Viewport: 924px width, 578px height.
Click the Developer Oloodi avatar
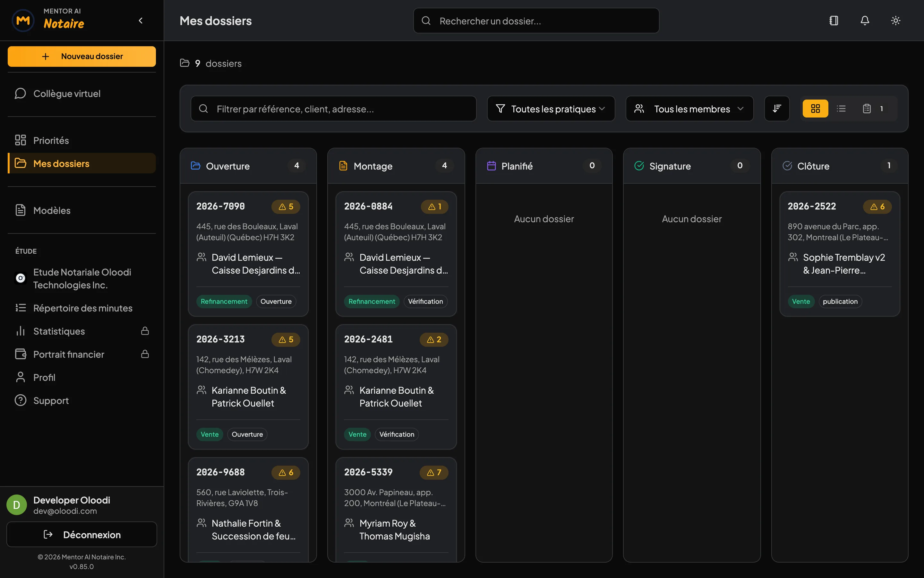(x=17, y=505)
